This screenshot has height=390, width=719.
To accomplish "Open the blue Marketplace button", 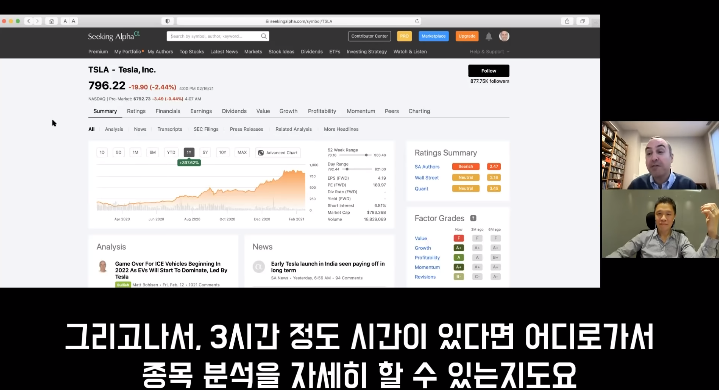I will pyautogui.click(x=433, y=36).
